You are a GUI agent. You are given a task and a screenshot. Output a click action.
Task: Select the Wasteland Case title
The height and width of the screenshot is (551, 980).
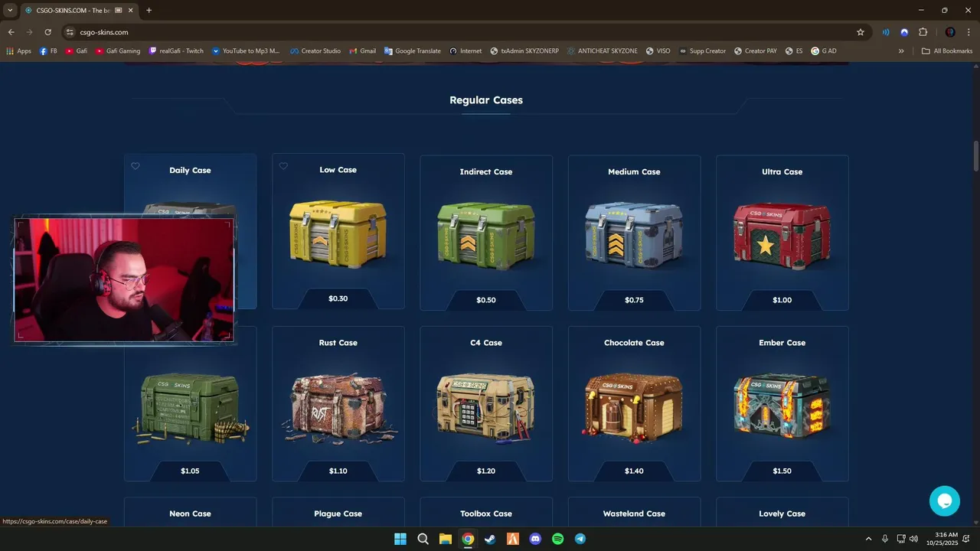[x=634, y=514]
